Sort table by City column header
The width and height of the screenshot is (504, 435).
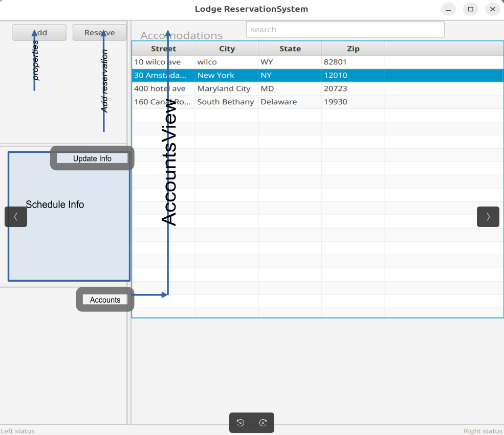tap(227, 49)
